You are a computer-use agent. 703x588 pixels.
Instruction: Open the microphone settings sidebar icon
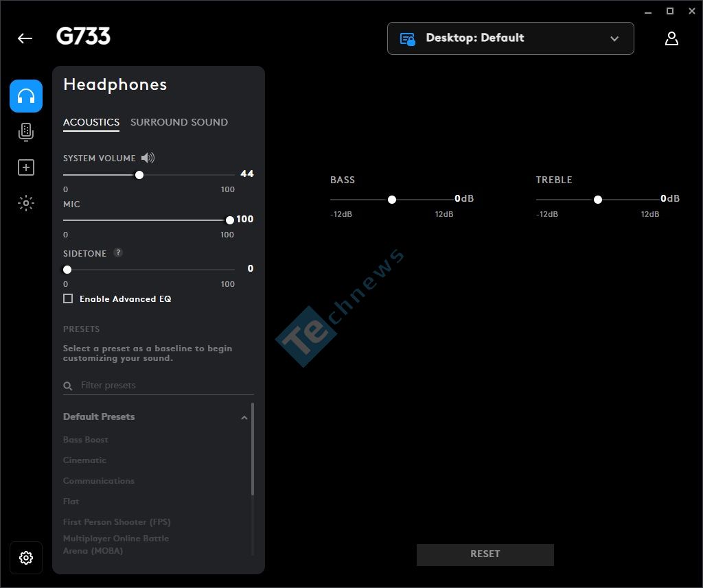[26, 132]
